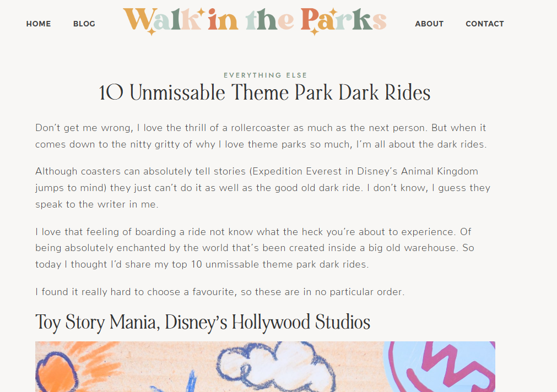557x392 pixels.
Task: Click the sparkle star below the logo's W
Action: [152, 31]
